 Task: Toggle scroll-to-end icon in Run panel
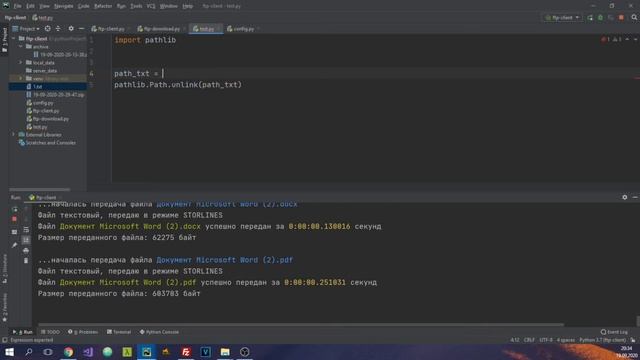click(26, 240)
